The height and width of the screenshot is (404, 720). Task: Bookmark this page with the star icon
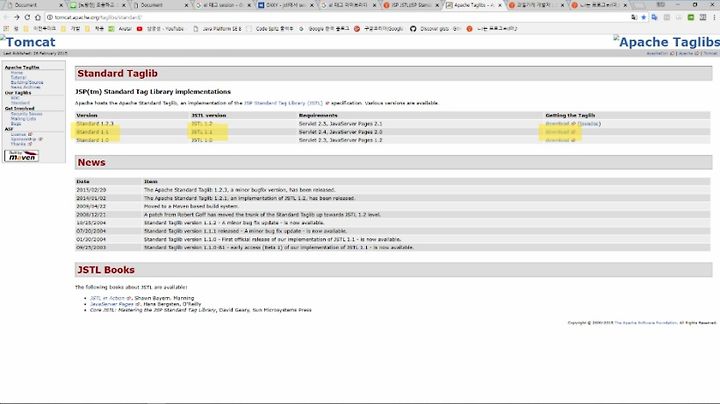click(x=644, y=17)
